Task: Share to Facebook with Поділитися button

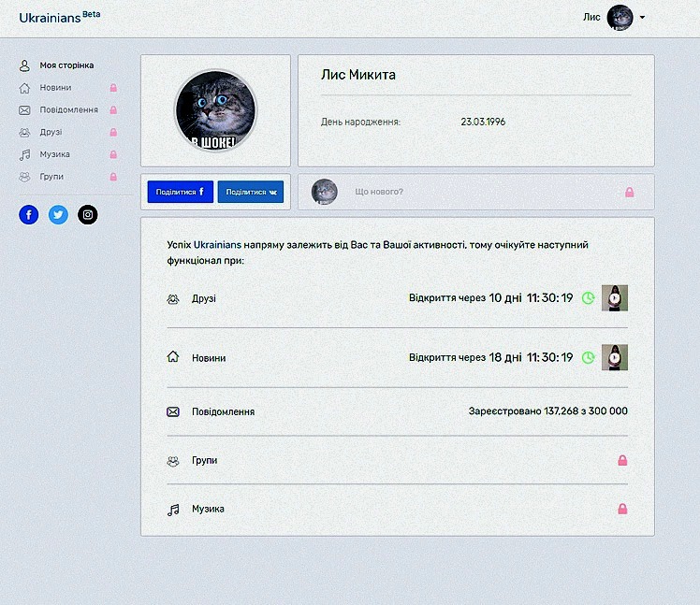Action: click(x=180, y=192)
